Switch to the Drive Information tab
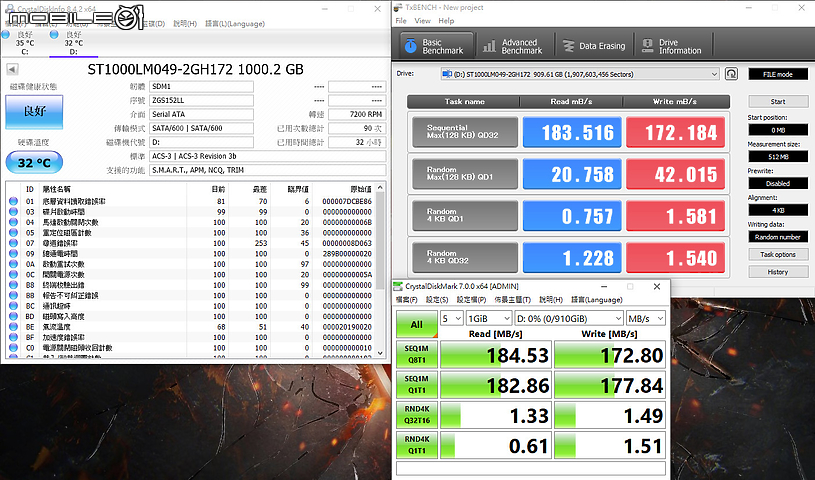This screenshot has width=815, height=480. click(x=674, y=46)
